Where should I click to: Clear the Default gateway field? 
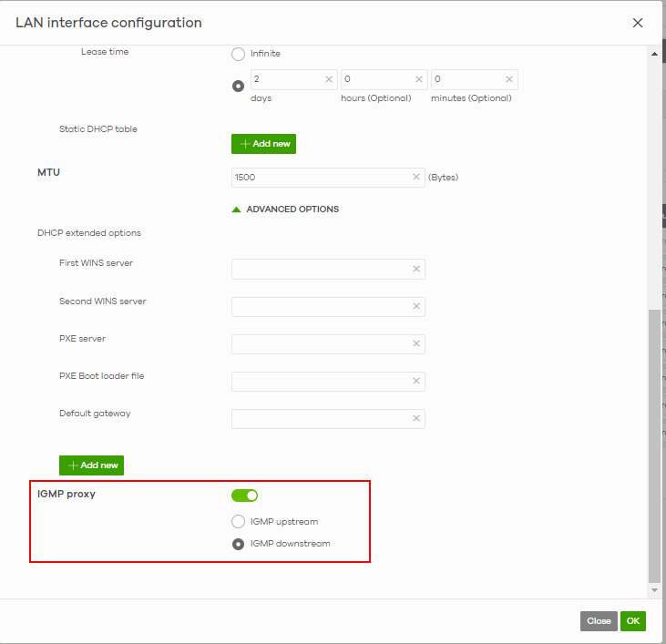[x=416, y=419]
